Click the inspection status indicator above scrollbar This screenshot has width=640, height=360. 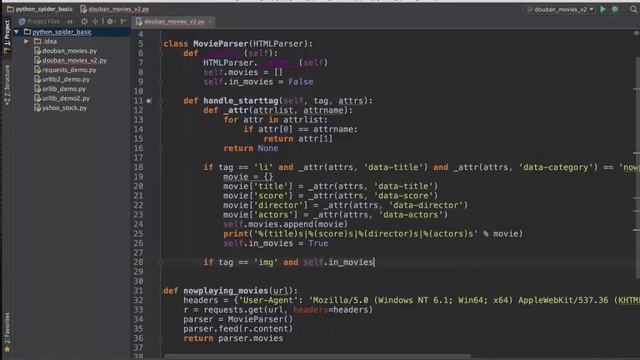[x=636, y=33]
